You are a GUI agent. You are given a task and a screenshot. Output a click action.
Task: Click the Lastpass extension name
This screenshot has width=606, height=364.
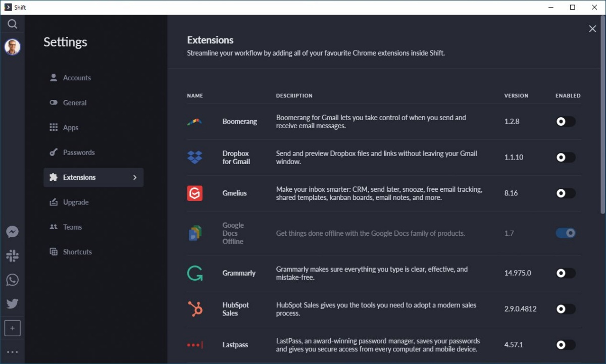click(x=235, y=345)
